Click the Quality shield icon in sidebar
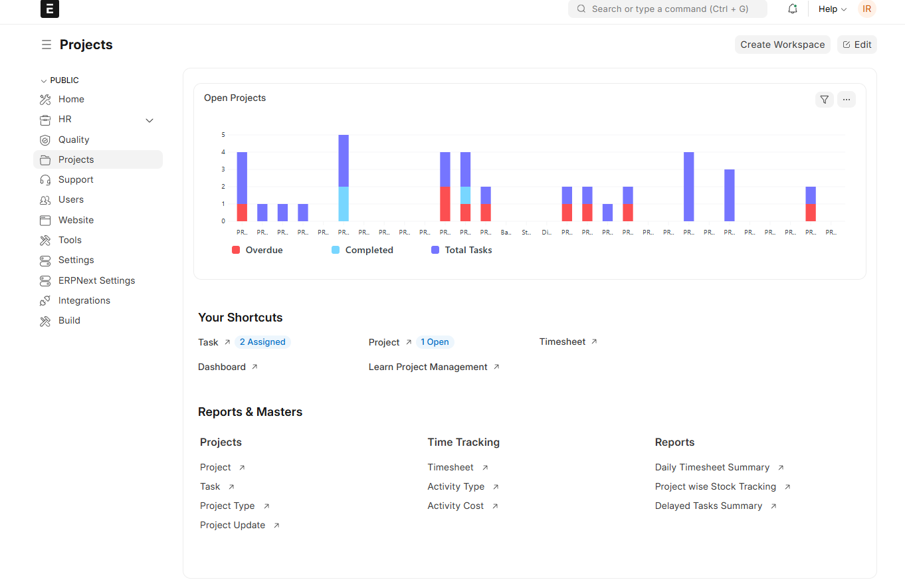Screen dimensions: 905x588 pyautogui.click(x=45, y=140)
